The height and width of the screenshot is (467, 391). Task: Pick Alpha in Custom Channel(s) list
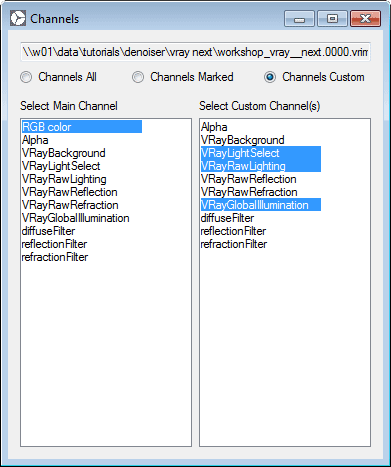pos(214,127)
